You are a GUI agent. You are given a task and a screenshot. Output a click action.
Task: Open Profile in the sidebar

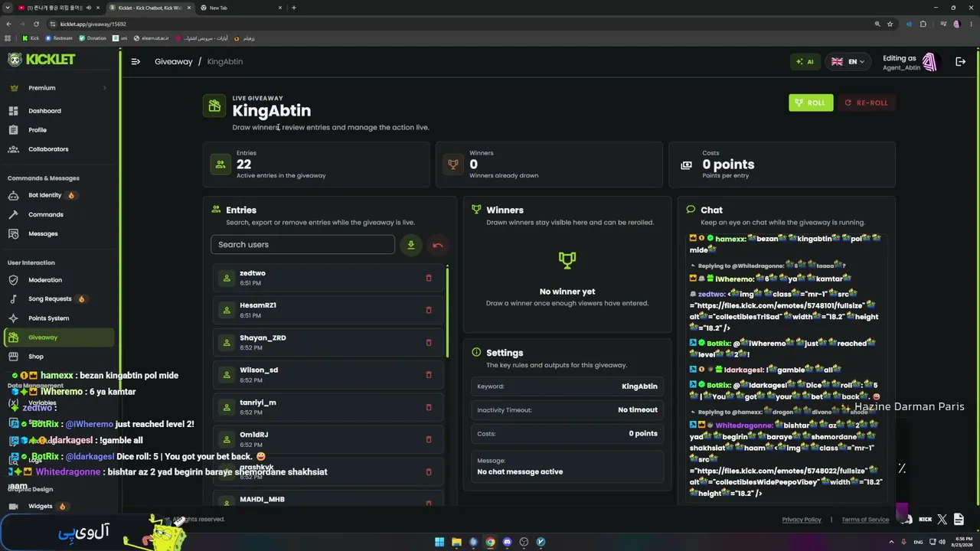click(x=38, y=130)
